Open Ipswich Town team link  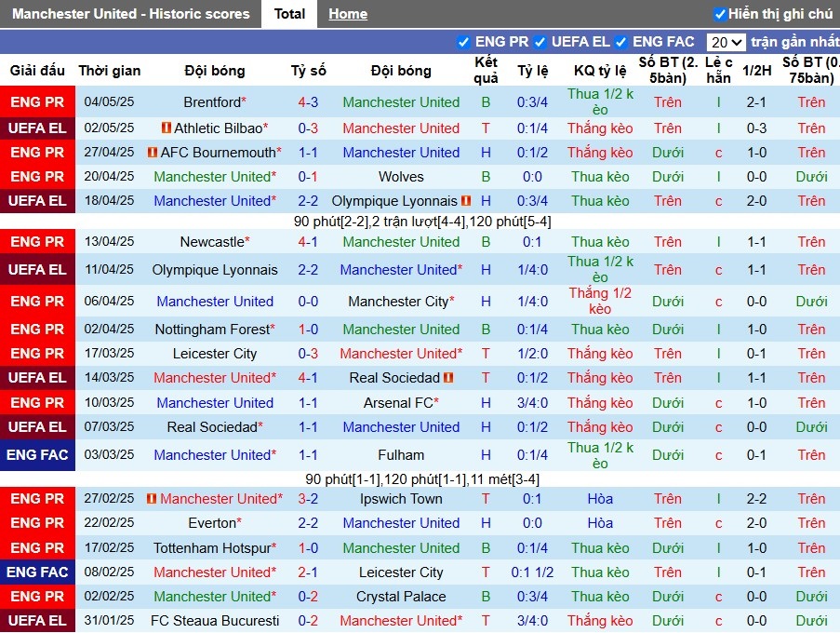click(401, 499)
